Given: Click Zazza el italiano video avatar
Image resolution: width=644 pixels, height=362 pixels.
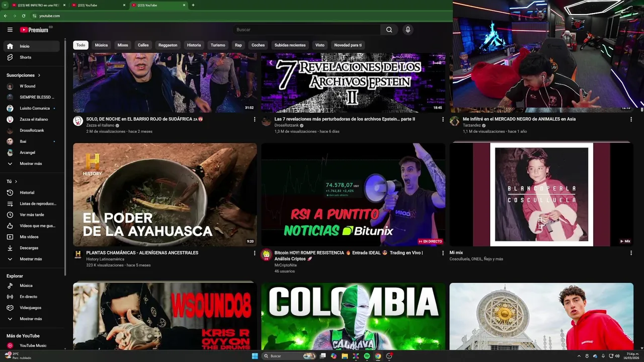Looking at the screenshot, I should click(78, 121).
